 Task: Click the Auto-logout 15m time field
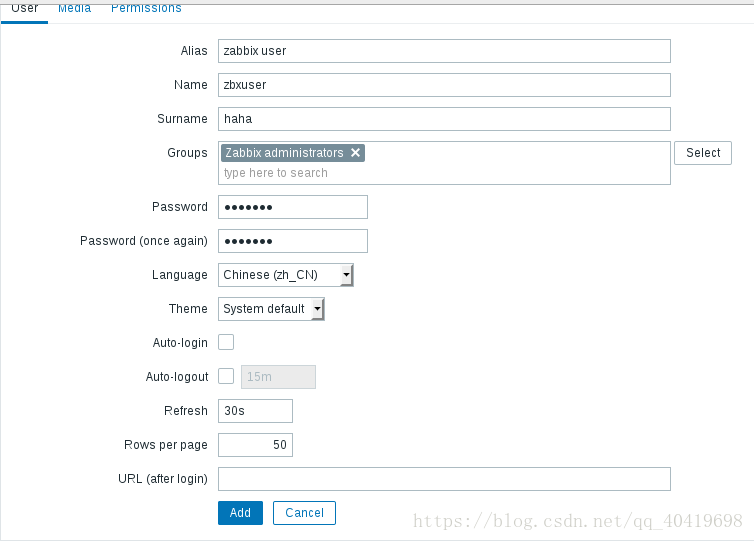pos(278,377)
